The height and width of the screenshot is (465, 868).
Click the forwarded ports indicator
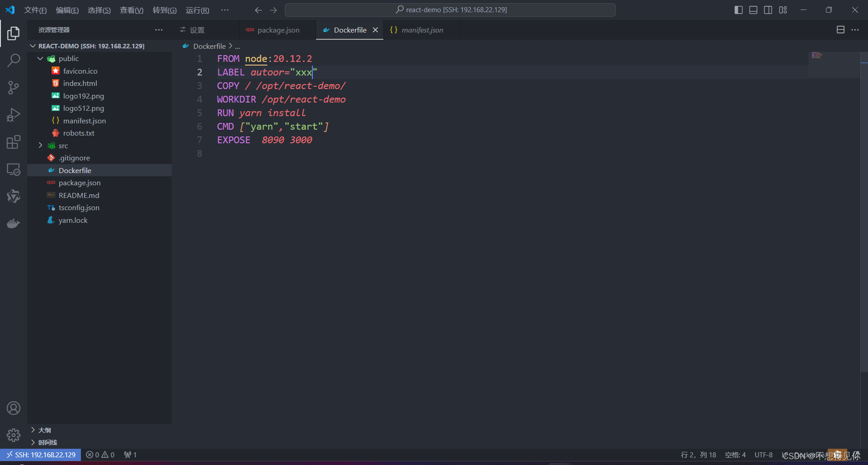click(x=130, y=455)
